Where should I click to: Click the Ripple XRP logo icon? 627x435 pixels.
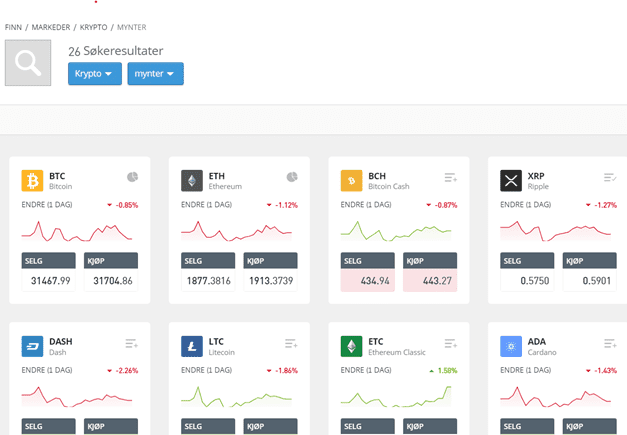(x=511, y=181)
